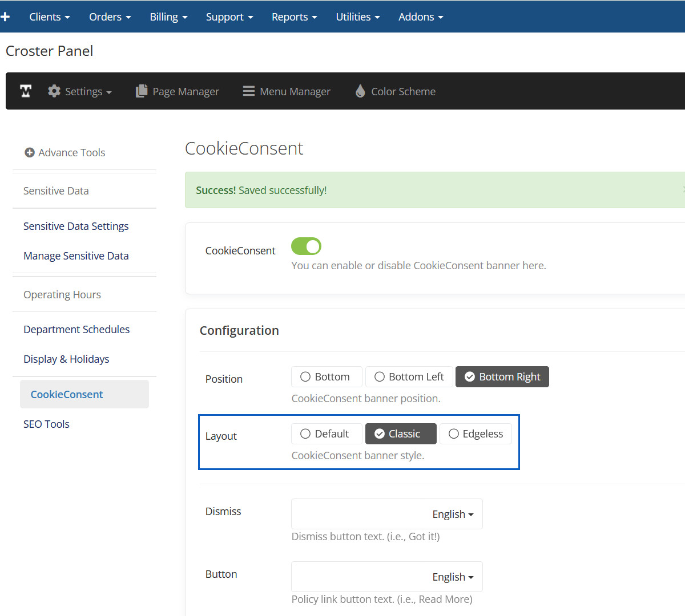
Task: Click the plus icon in top navigation
Action: (5, 17)
